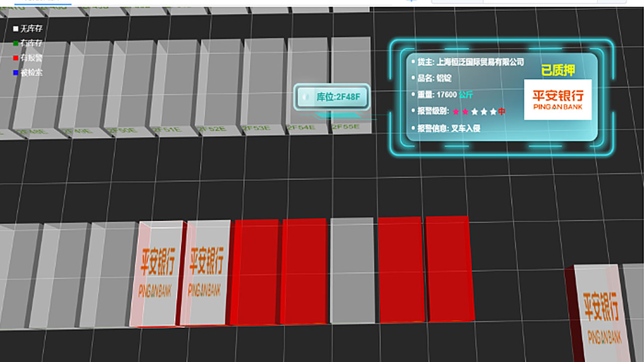Click the red 有报警 legend swatch
This screenshot has height=362, width=644.
pos(16,58)
